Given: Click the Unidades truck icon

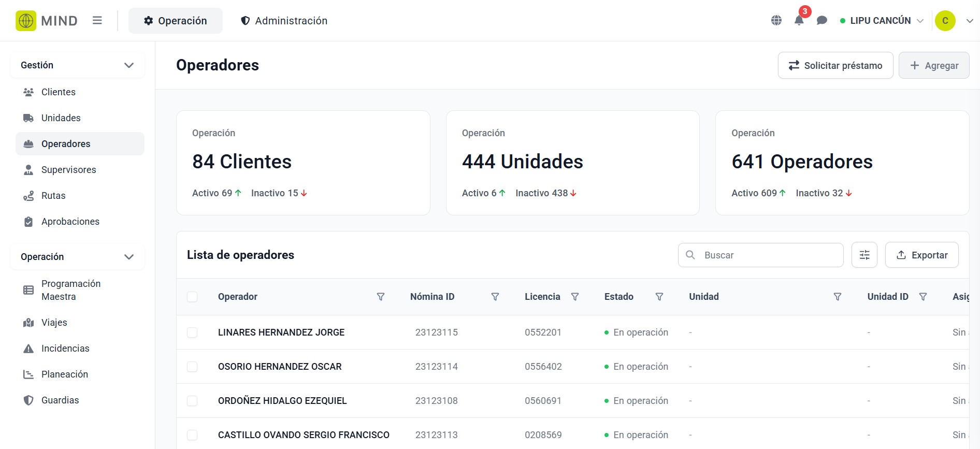Looking at the screenshot, I should (x=28, y=118).
